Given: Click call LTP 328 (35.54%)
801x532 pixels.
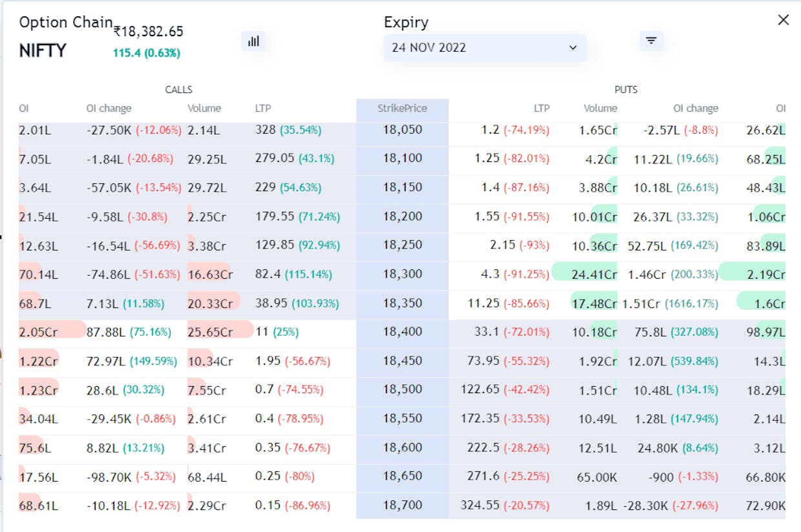Looking at the screenshot, I should pos(288,130).
